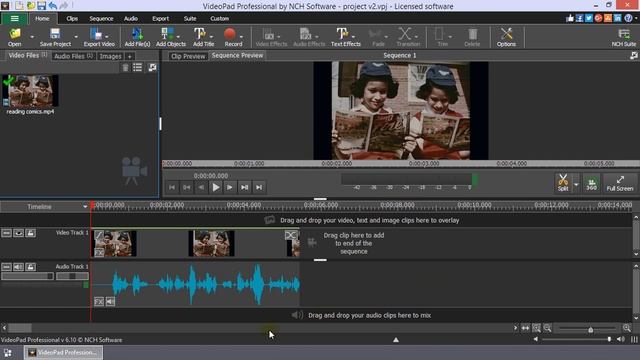Adjust the master volume slider

pyautogui.click(x=609, y=339)
